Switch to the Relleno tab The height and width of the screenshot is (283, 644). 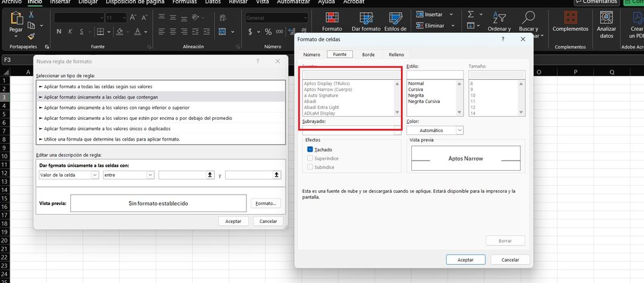[x=396, y=55]
